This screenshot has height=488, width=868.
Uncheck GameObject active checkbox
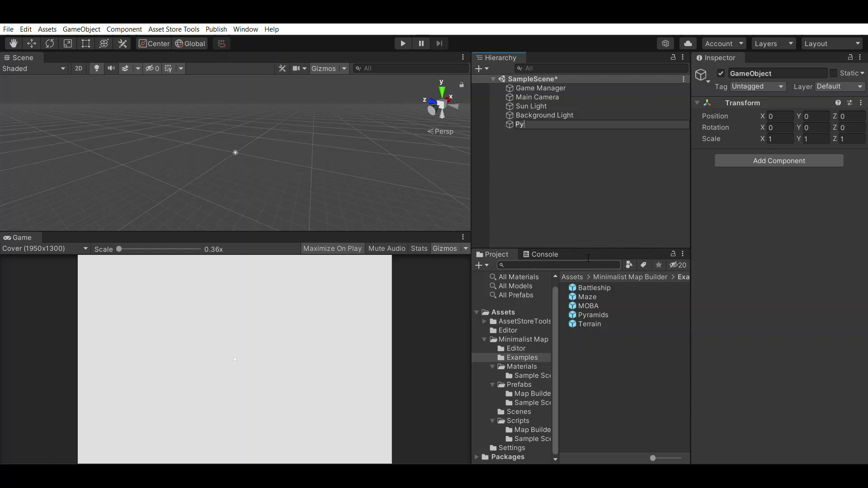[x=721, y=73]
